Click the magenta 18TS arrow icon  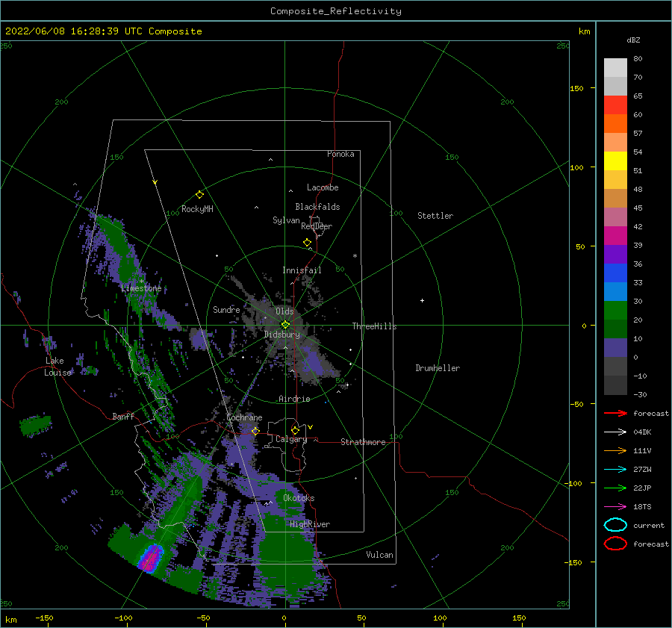point(615,507)
